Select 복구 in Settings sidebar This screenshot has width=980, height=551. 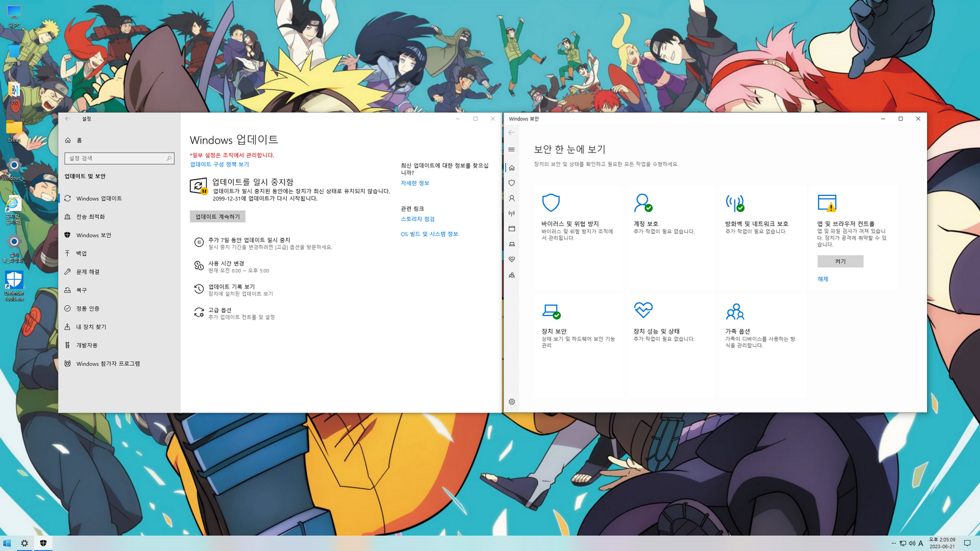120,290
